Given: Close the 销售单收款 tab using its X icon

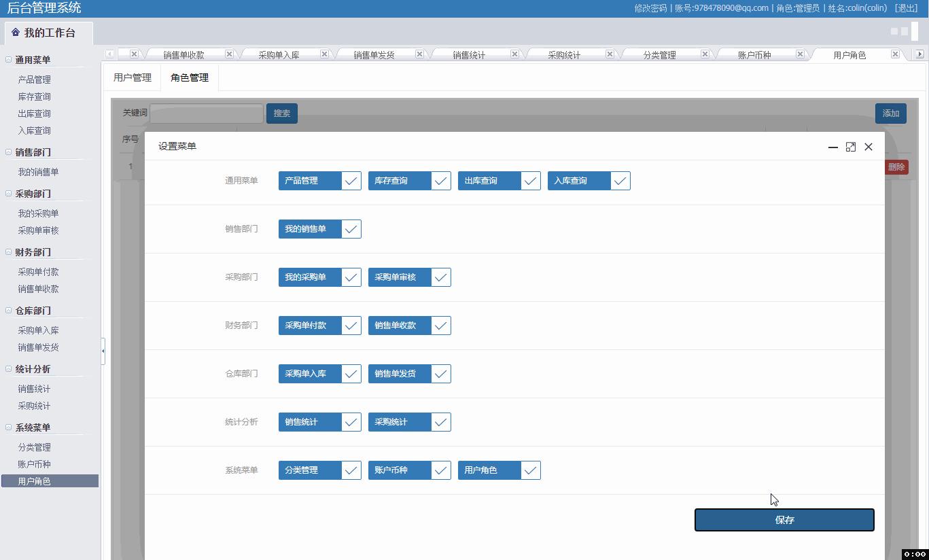Looking at the screenshot, I should point(229,54).
